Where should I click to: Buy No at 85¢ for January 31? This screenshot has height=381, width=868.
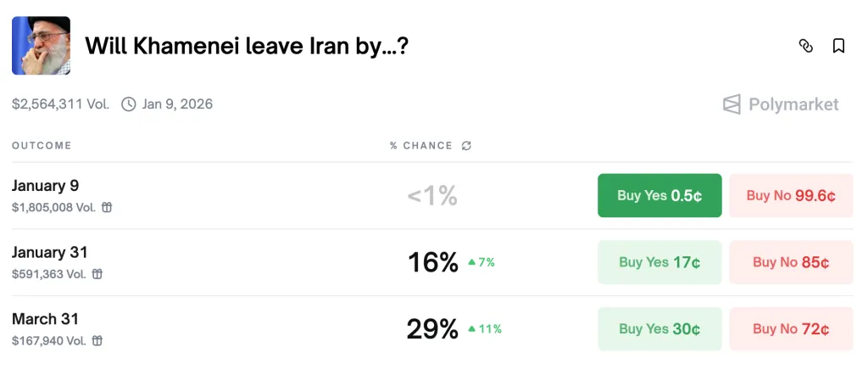tap(791, 262)
